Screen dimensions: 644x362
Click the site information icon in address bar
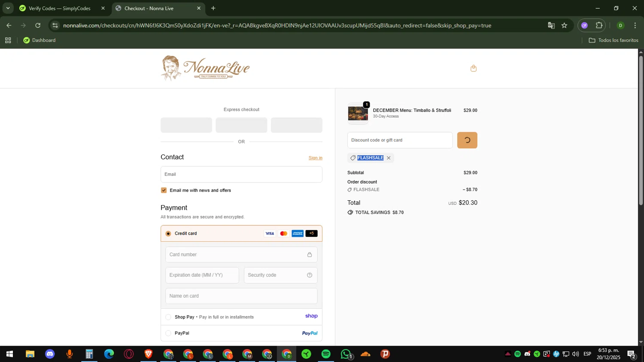[55, 25]
